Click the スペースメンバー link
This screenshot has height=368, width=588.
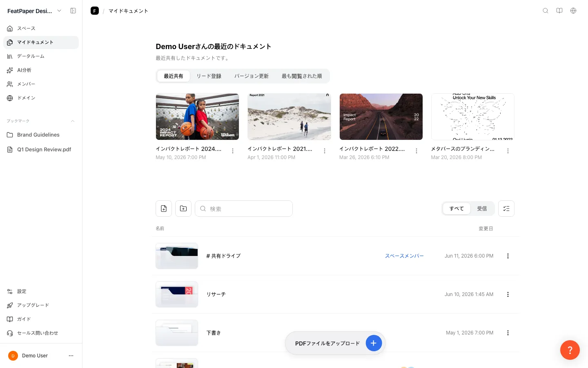(404, 256)
